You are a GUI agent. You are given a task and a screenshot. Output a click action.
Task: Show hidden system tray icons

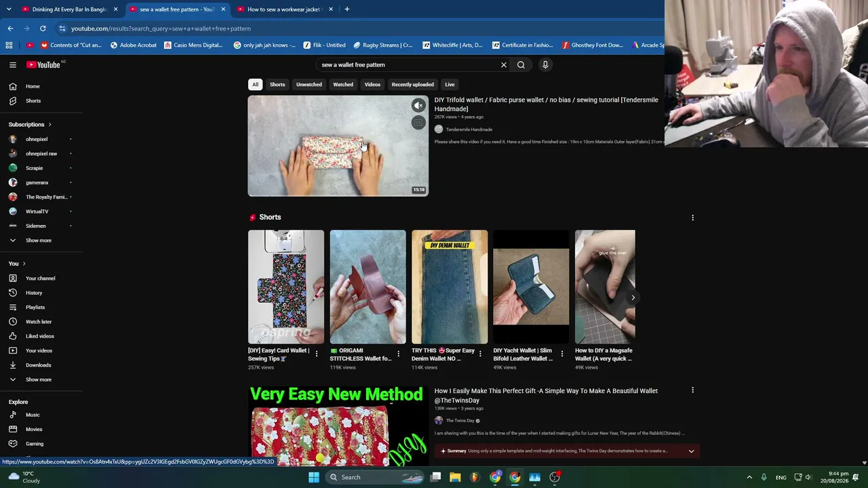coord(749,477)
